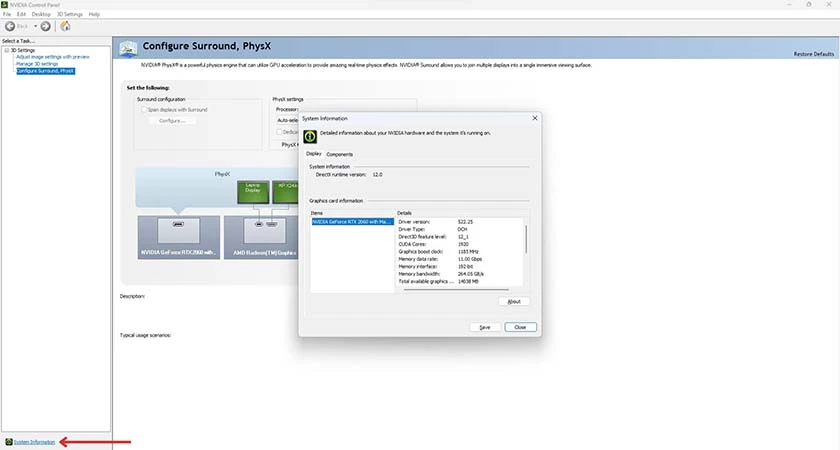Select NVIDIA GeForce RTX 2060 in Items list

(352, 222)
